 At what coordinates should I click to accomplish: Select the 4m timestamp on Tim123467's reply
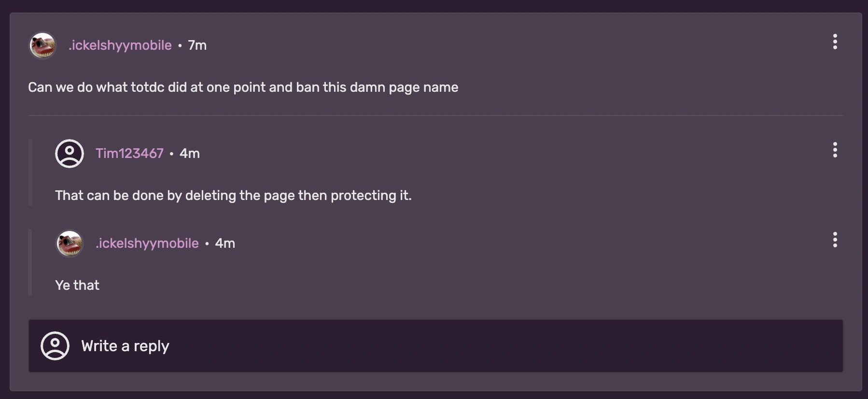pos(189,153)
